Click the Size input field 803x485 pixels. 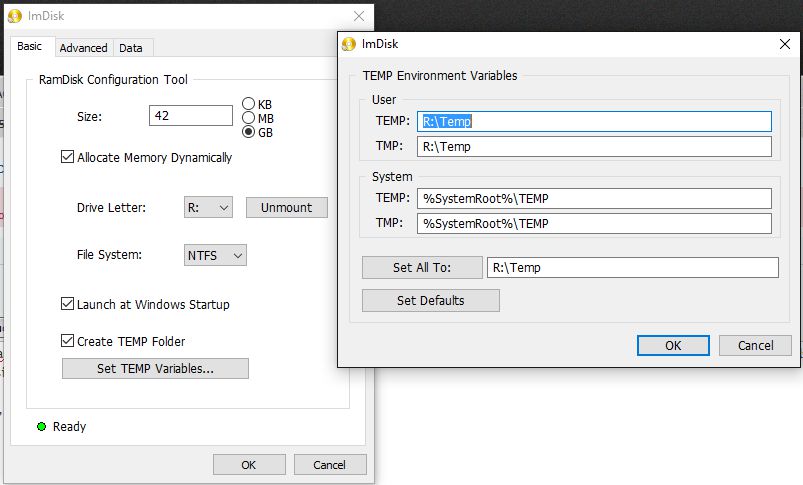click(x=191, y=115)
